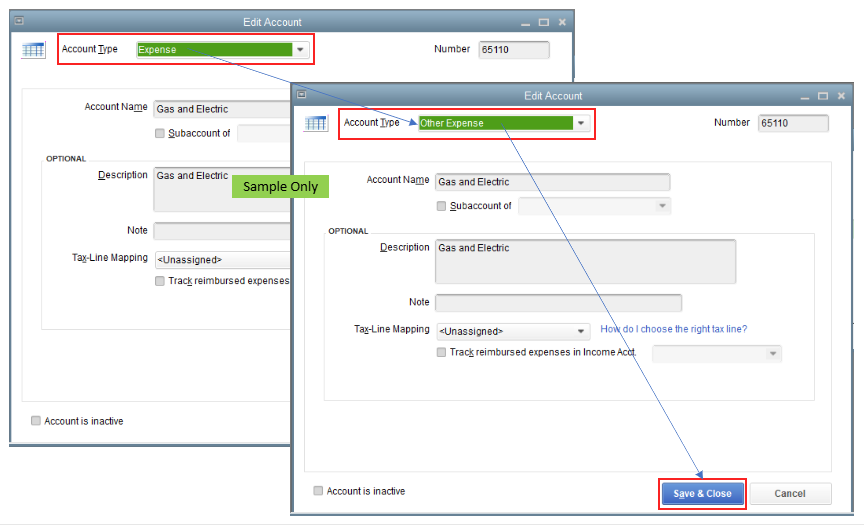Screen dimensions: 864x525
Task: Close the front Edit Account window
Action: [x=841, y=96]
